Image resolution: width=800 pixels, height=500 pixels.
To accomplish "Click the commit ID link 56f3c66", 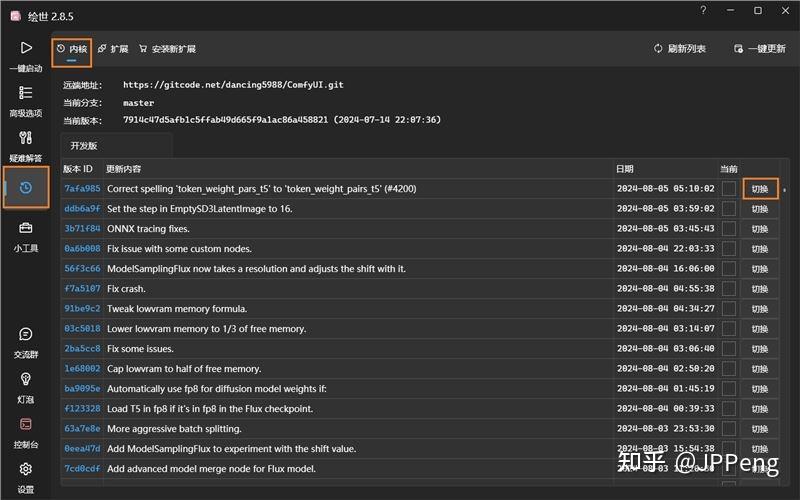I will coord(82,268).
